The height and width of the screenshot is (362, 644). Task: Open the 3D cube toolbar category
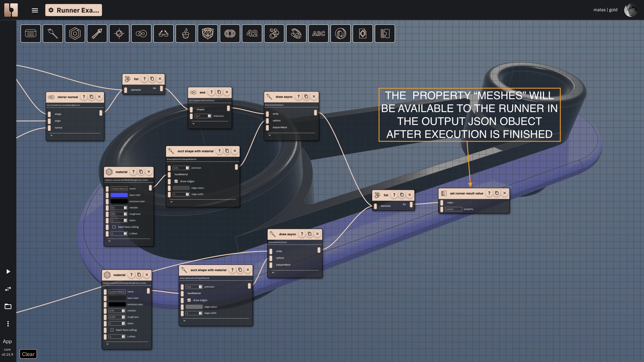pyautogui.click(x=208, y=34)
